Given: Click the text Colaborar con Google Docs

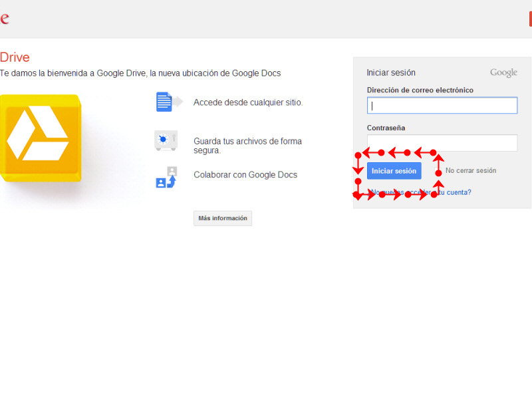Looking at the screenshot, I should click(245, 175).
